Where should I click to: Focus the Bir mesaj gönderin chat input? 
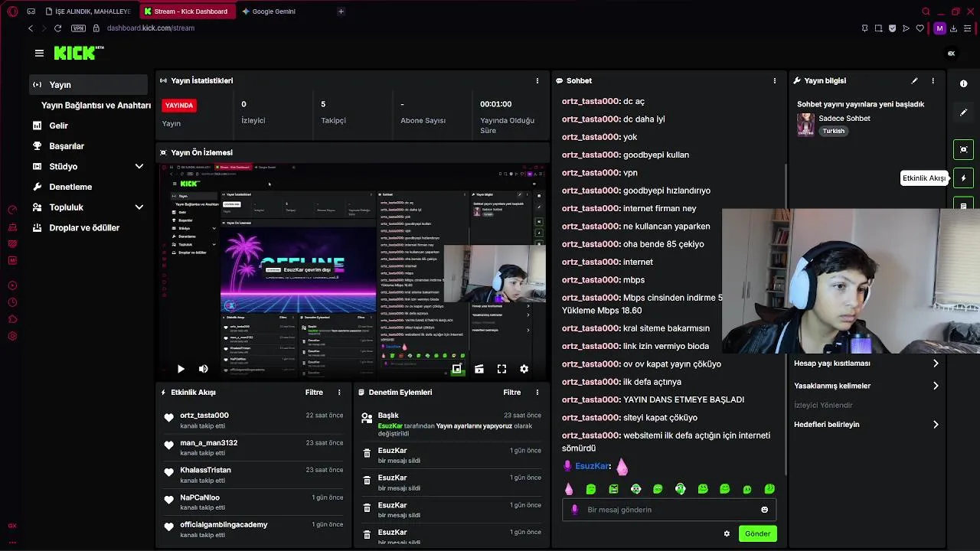(668, 510)
